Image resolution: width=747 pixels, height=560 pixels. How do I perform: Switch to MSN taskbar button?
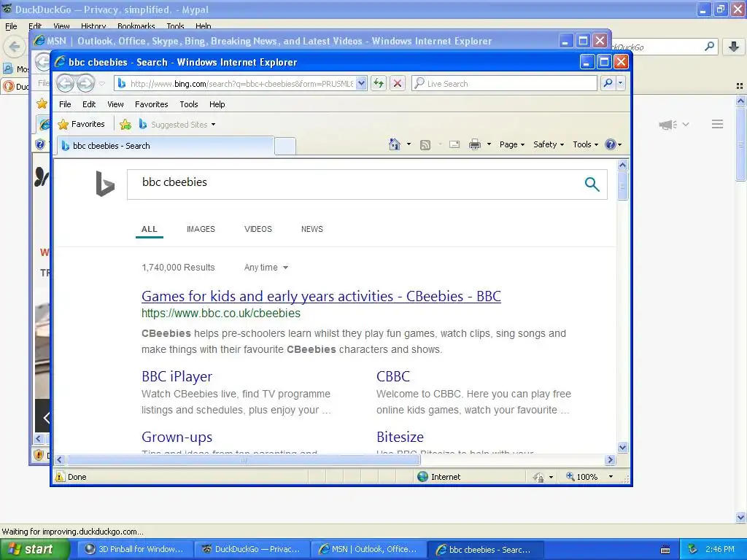tap(368, 549)
